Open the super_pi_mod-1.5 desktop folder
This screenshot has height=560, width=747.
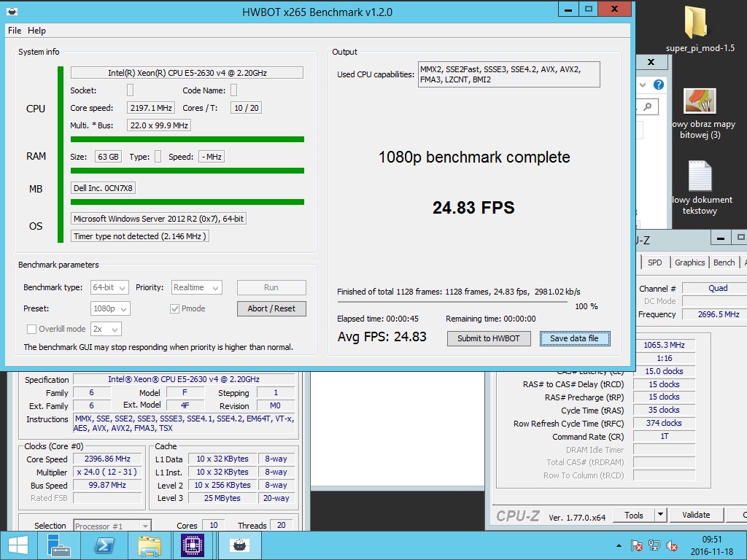(700, 29)
